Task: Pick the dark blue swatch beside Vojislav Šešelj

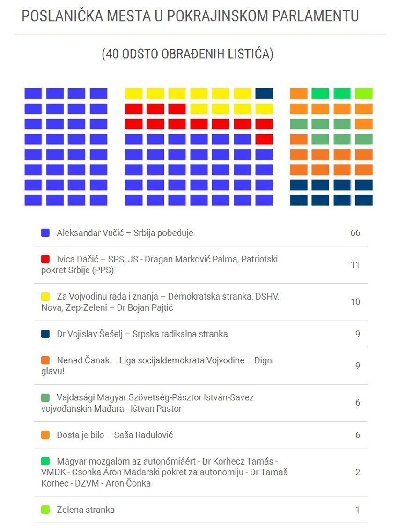Action: [45, 334]
